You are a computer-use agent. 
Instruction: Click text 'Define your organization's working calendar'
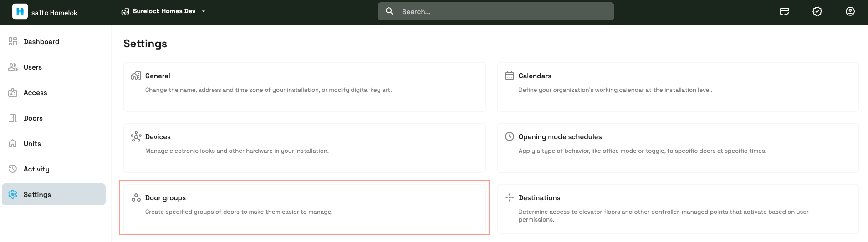click(x=582, y=90)
